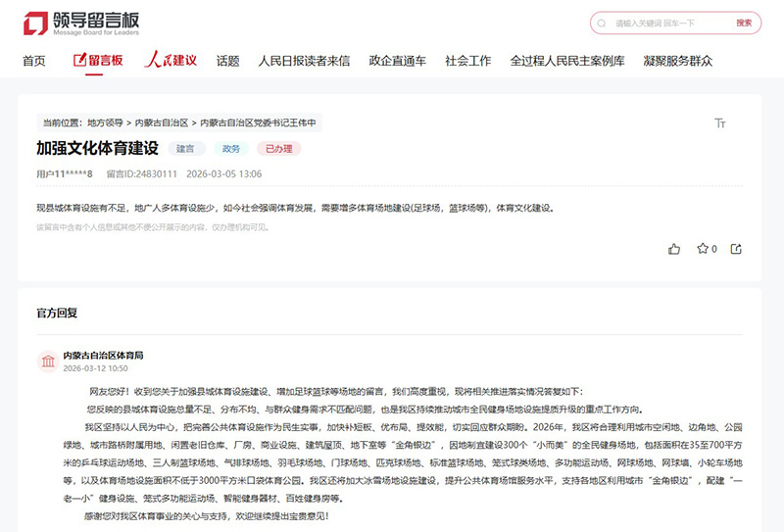
Task: Click 内蒙古自治区 in the breadcrumb
Action: [162, 123]
